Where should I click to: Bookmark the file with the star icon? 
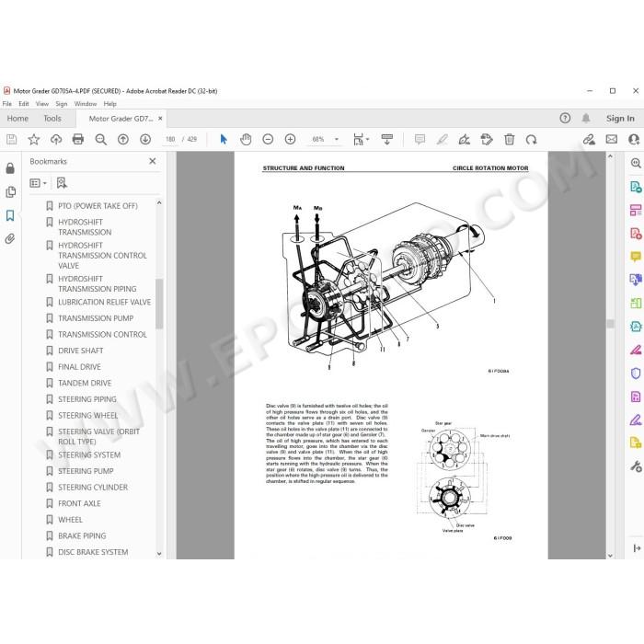click(x=34, y=140)
